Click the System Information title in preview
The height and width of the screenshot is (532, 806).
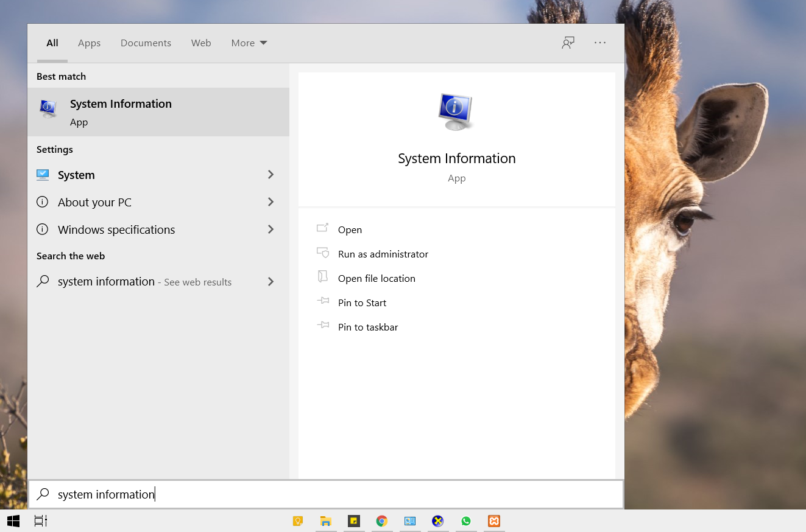(457, 158)
